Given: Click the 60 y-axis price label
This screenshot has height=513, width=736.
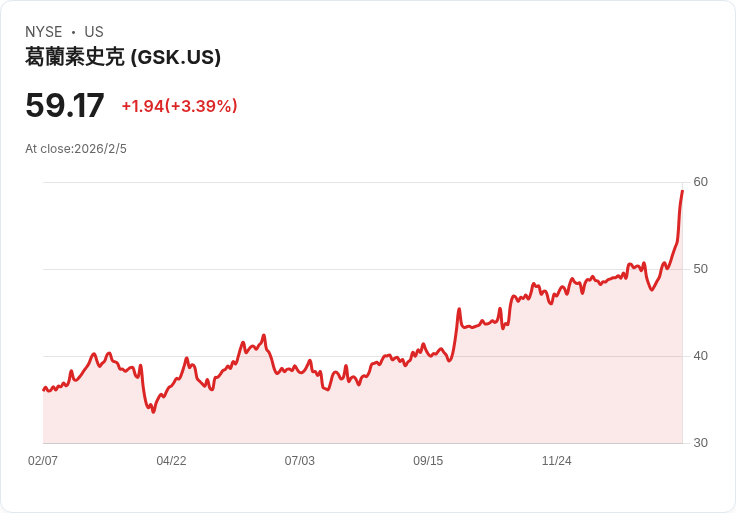Looking at the screenshot, I should coord(700,182).
